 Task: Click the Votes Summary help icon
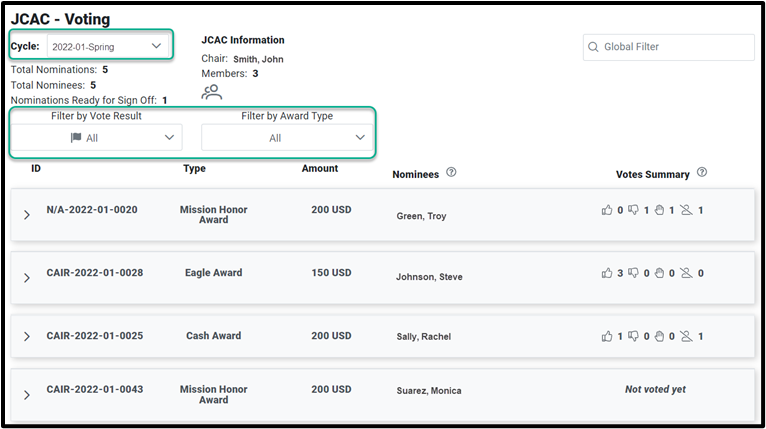point(702,172)
